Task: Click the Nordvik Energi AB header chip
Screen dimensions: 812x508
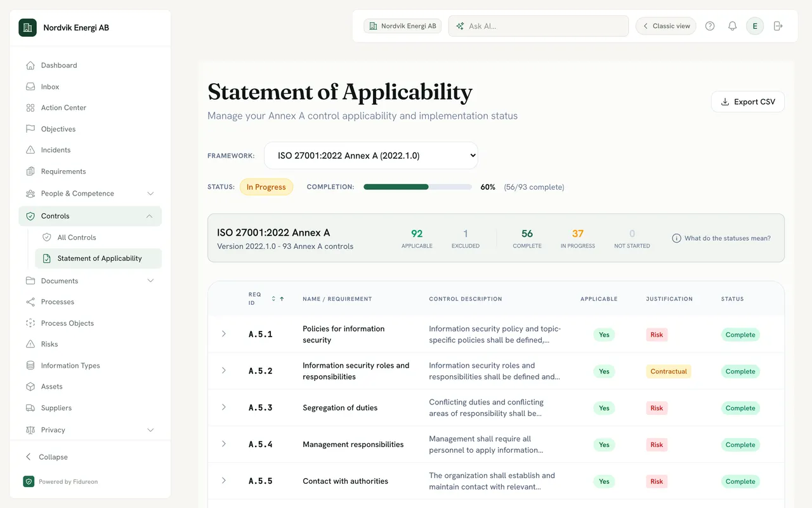Action: point(403,26)
